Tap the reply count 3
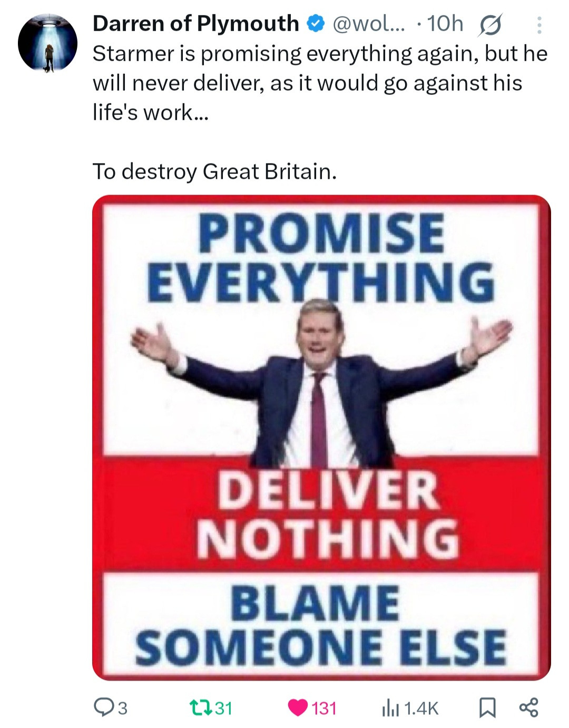 122,708
